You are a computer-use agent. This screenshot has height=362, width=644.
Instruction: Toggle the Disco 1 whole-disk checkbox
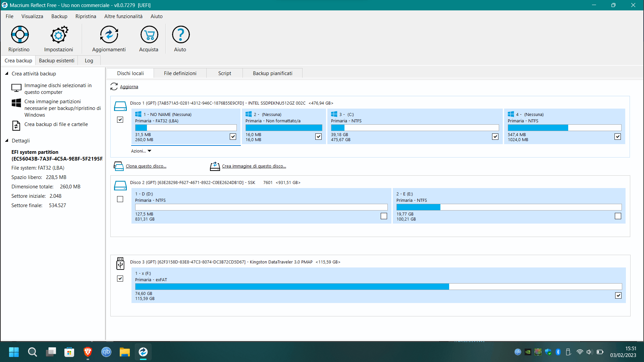(120, 120)
